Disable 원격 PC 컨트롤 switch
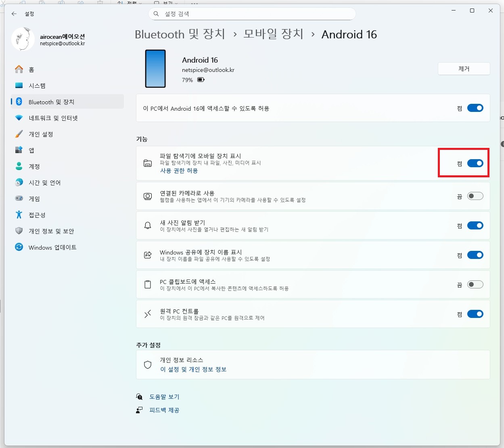 click(475, 314)
